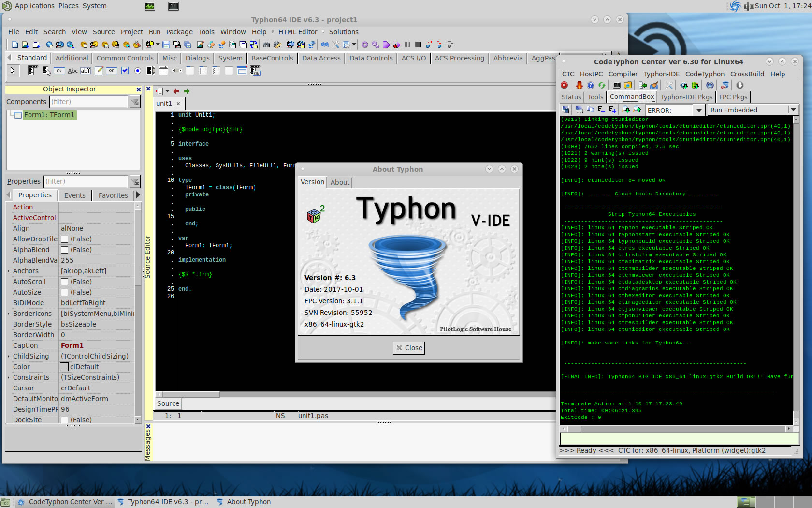Image resolution: width=812 pixels, height=508 pixels.
Task: Click the clear filter button beside the Components filter
Action: [x=135, y=102]
